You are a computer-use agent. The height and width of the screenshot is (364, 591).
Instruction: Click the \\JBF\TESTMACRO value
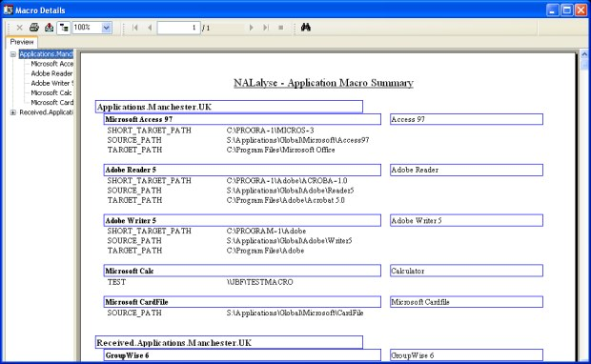click(259, 282)
